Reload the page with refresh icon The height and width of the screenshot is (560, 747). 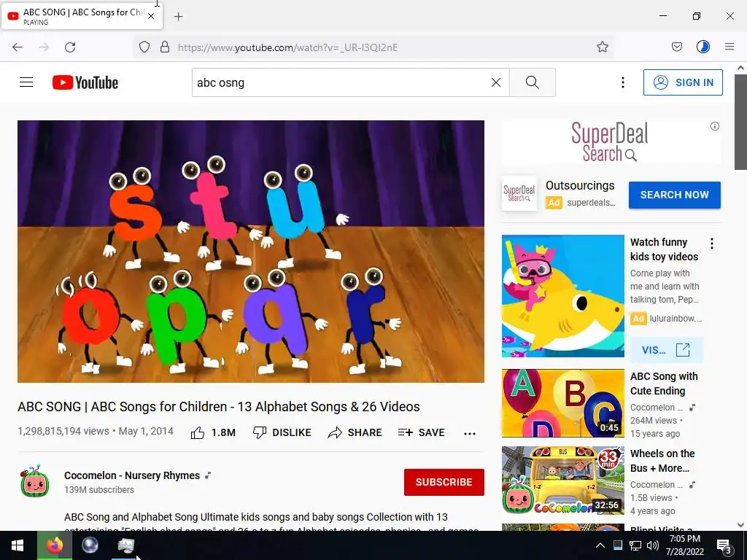click(x=70, y=47)
